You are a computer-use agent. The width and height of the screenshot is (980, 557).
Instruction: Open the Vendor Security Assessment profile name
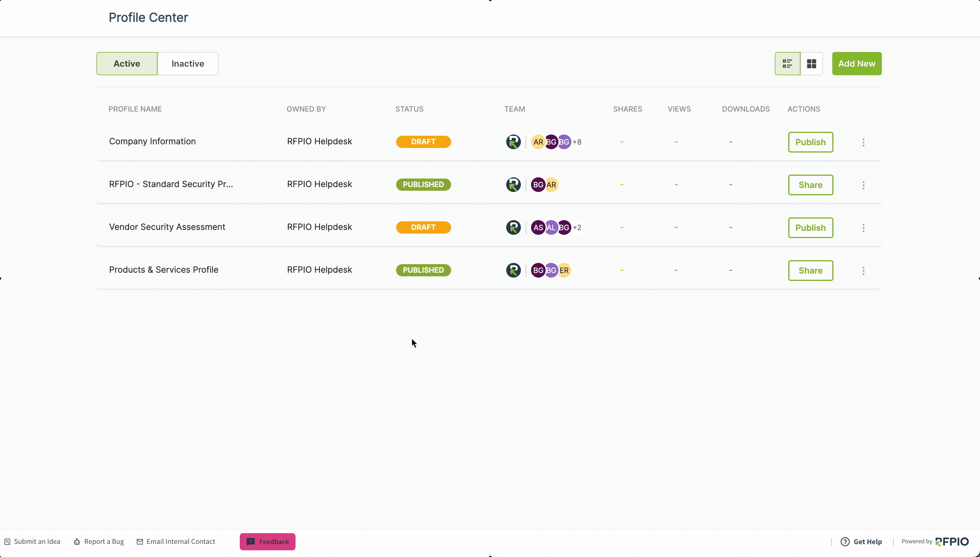click(x=167, y=227)
